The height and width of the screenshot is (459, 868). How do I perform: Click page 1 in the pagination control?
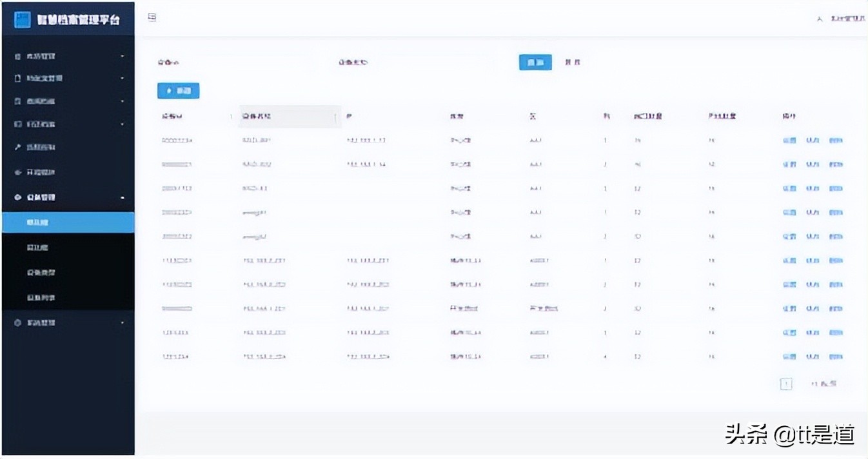(x=786, y=384)
